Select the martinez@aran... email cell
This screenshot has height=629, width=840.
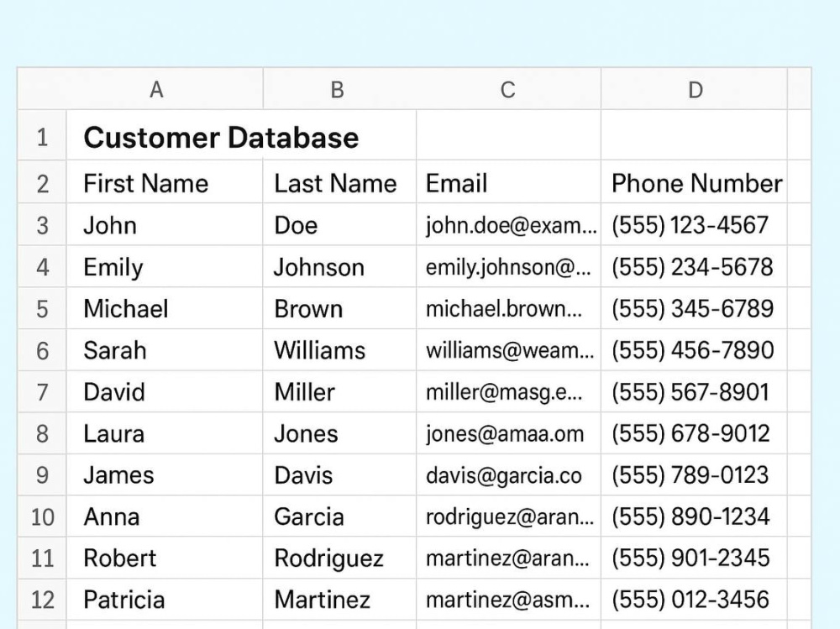(508, 558)
